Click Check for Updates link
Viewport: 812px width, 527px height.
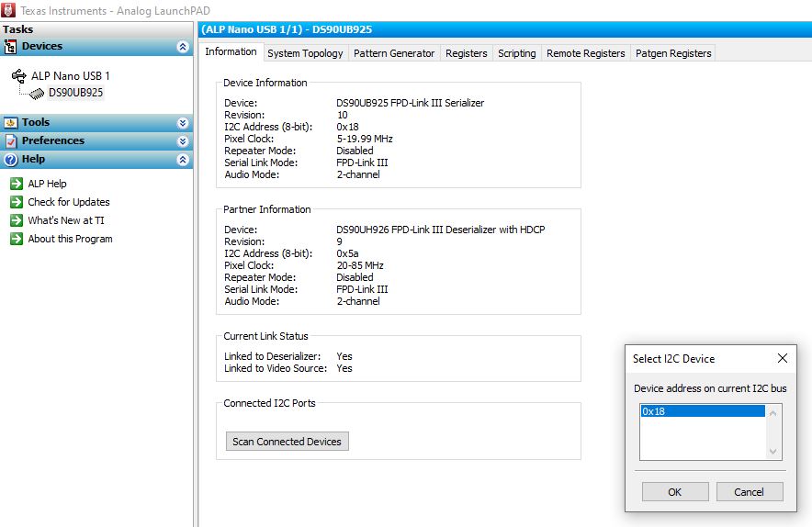(69, 202)
